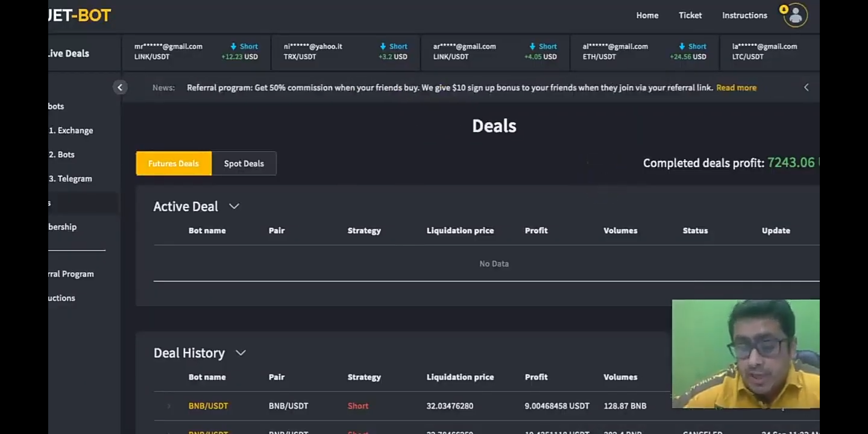This screenshot has height=434, width=868.
Task: Collapse the Active Deal section
Action: [x=234, y=206]
